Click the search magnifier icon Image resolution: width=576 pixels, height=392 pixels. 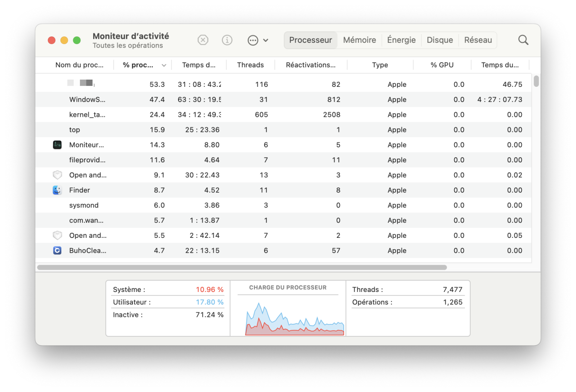[523, 40]
